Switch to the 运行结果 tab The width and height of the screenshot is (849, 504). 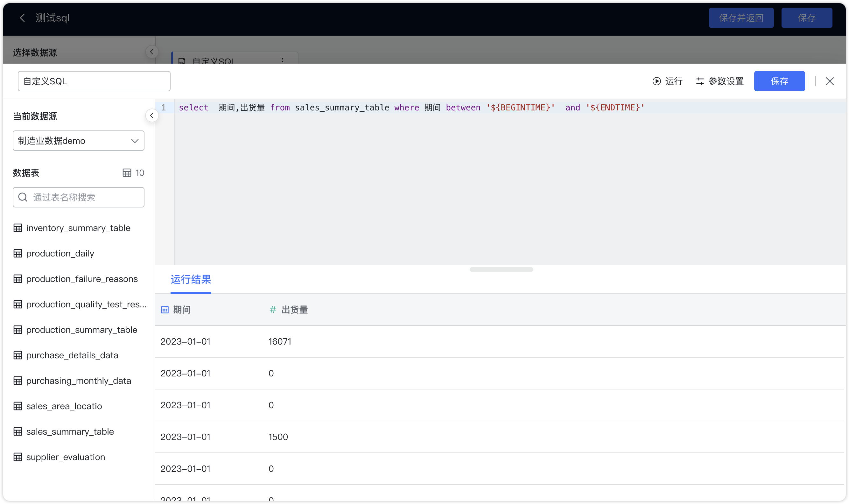click(x=191, y=280)
